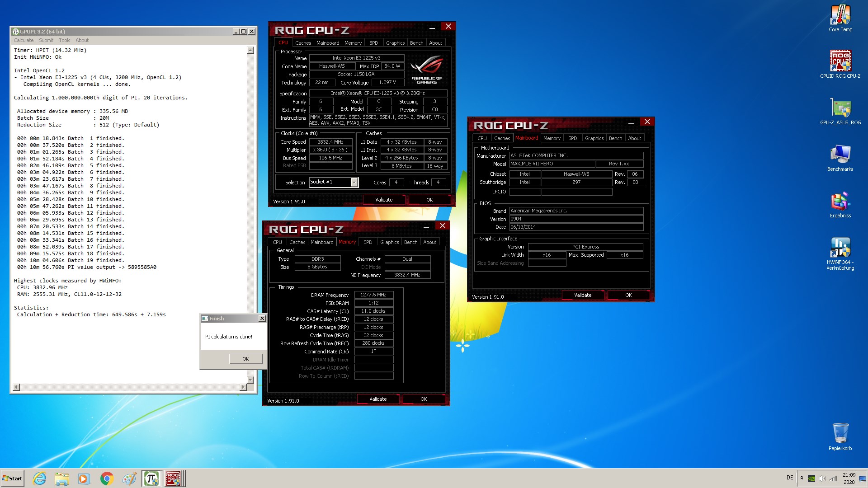The width and height of the screenshot is (868, 488).
Task: Click OK in Mainboard window
Action: (x=628, y=295)
